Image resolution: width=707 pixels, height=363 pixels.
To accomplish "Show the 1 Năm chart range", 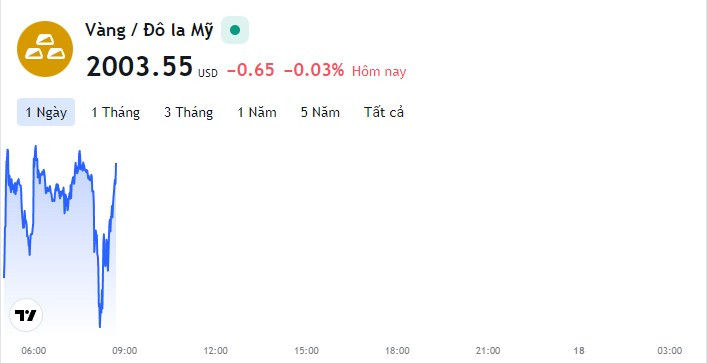I will (257, 112).
